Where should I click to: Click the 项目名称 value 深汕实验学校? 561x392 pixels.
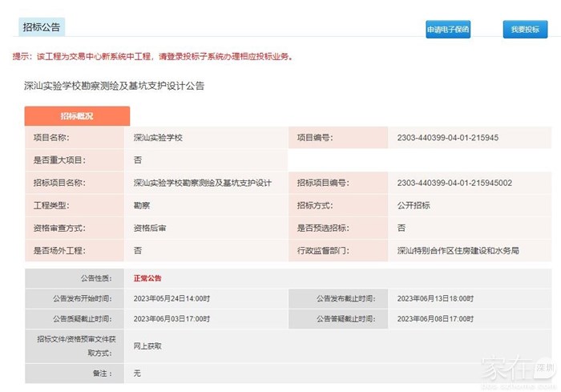point(158,138)
